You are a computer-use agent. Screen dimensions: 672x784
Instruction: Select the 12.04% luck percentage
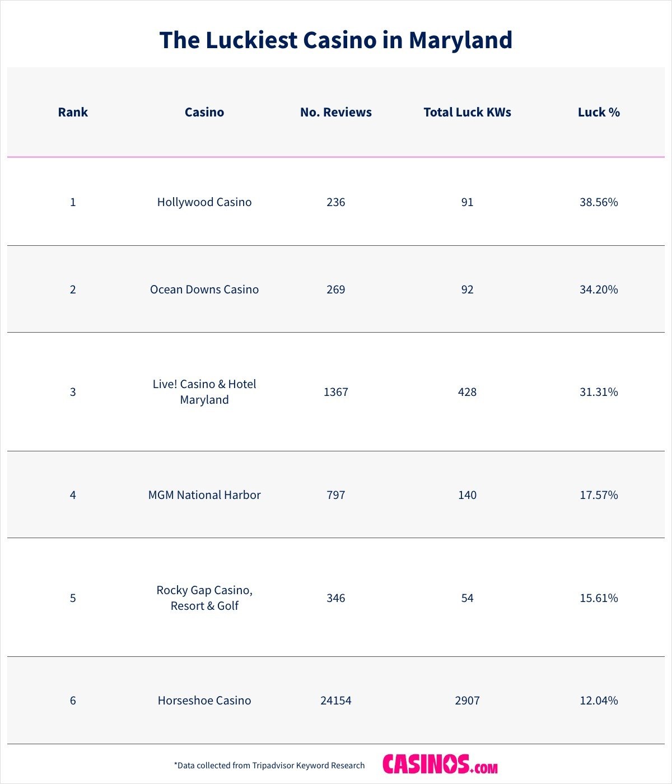(599, 701)
